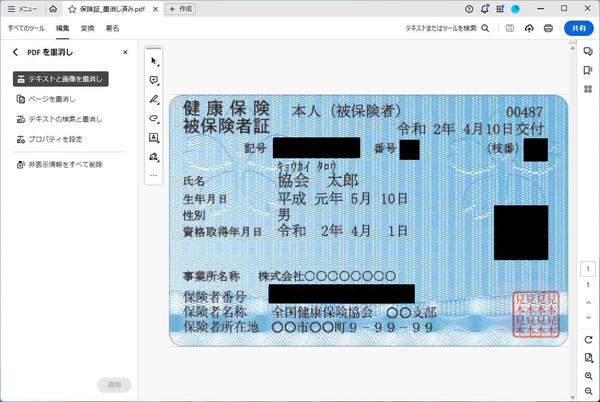
Task: Zoom in with the plus magnifier
Action: 589,376
